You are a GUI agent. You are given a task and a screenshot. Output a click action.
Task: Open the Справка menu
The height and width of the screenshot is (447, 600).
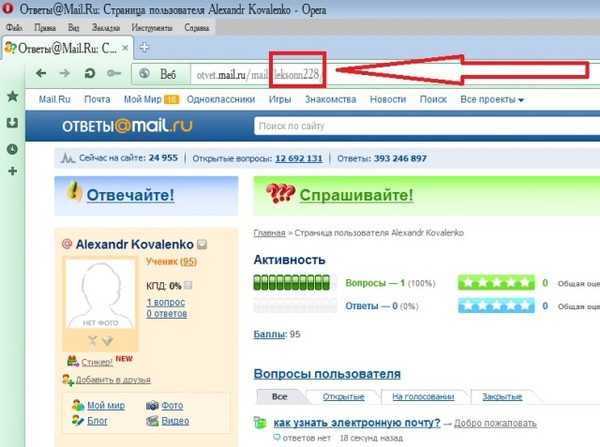coord(197,28)
